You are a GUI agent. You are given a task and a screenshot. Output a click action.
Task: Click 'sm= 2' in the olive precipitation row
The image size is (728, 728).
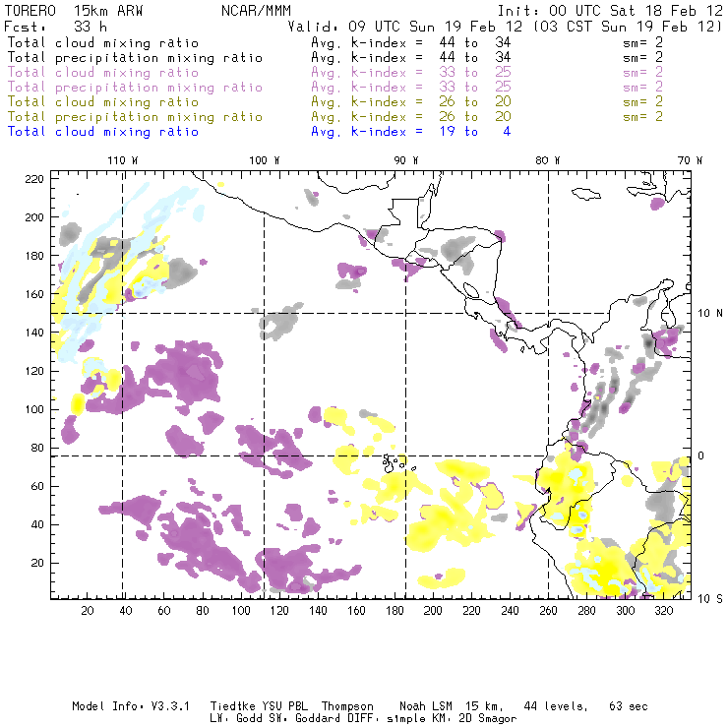click(x=642, y=116)
